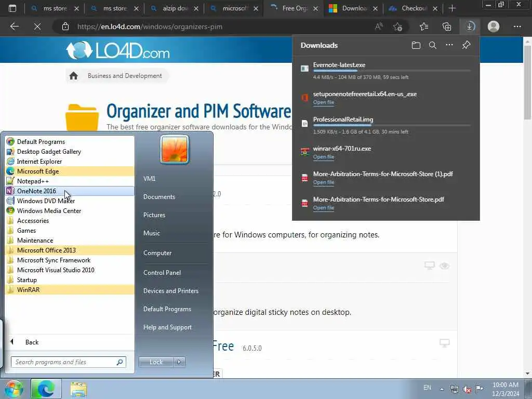
Task: Click the Read aloud icon
Action: pyautogui.click(x=379, y=26)
